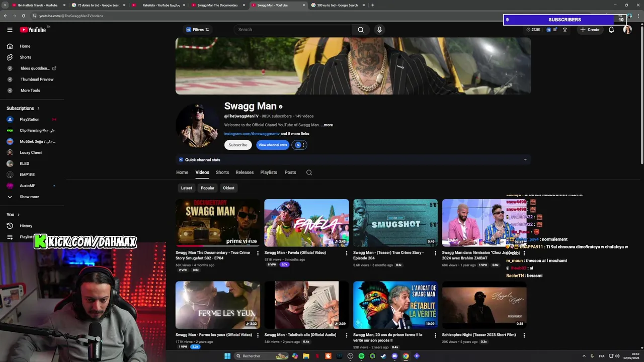Screen dimensions: 644x362
Task: Click the 27.5K views counter extension badge
Action: coord(534,30)
